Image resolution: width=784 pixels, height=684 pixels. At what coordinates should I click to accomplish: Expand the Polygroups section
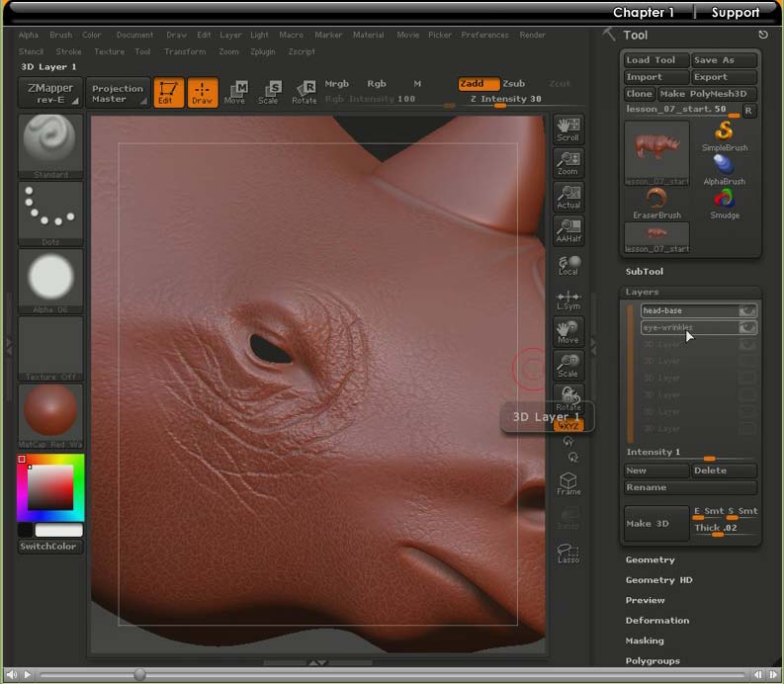pyautogui.click(x=653, y=660)
